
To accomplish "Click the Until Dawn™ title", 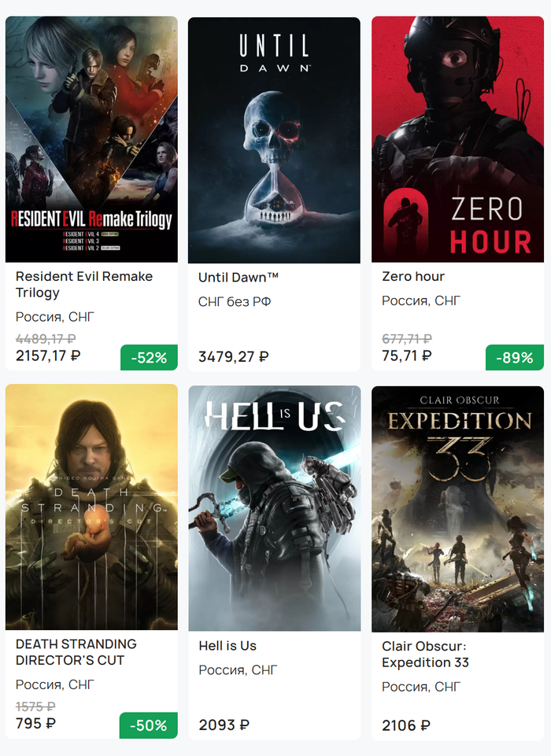I will coord(239,277).
